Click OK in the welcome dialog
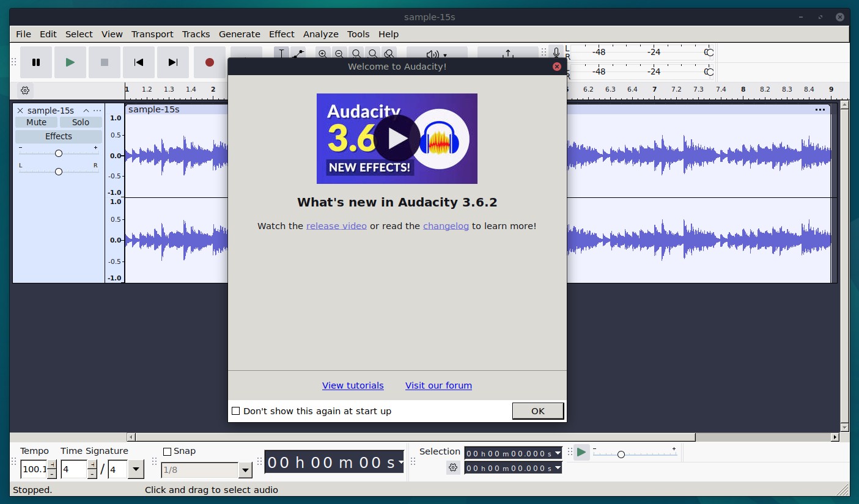Image resolution: width=859 pixels, height=504 pixels. 538,411
